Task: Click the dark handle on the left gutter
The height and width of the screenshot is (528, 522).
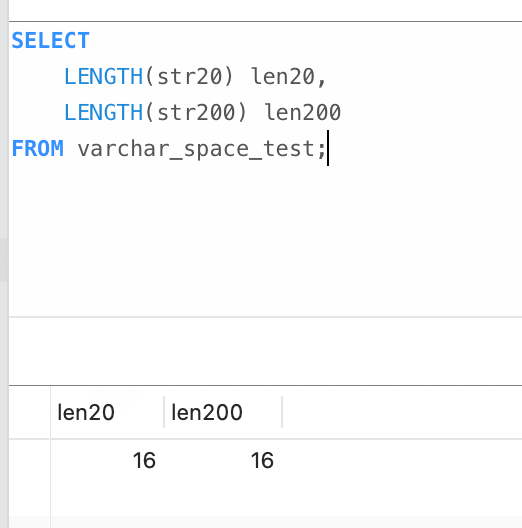Action: pos(4,260)
